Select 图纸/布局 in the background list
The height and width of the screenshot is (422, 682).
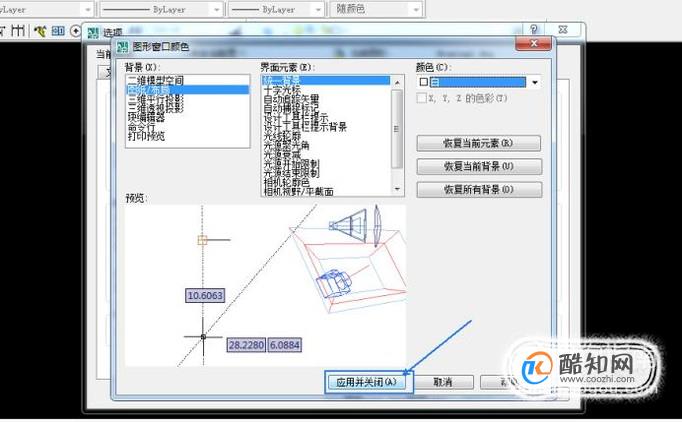click(187, 90)
